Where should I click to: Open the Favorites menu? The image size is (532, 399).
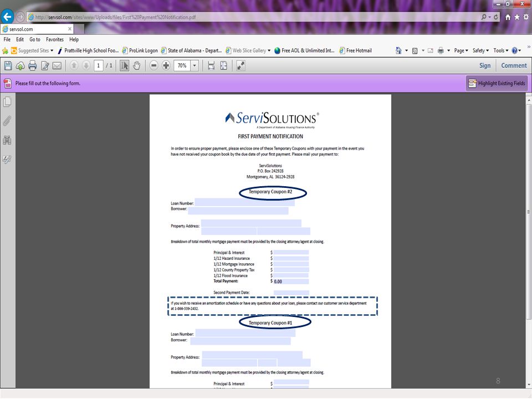point(55,39)
